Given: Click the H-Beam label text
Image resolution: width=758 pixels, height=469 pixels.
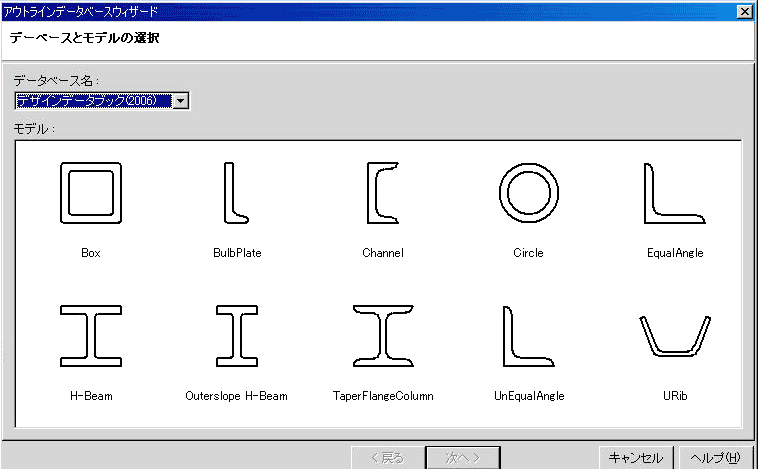Looking at the screenshot, I should [x=91, y=396].
